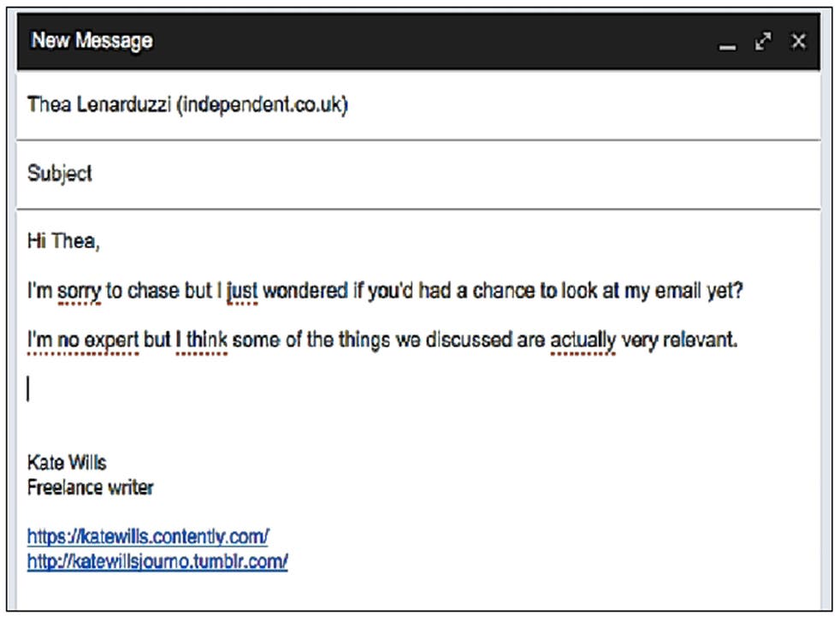
Task: Expand compose window to full screen
Action: click(763, 41)
